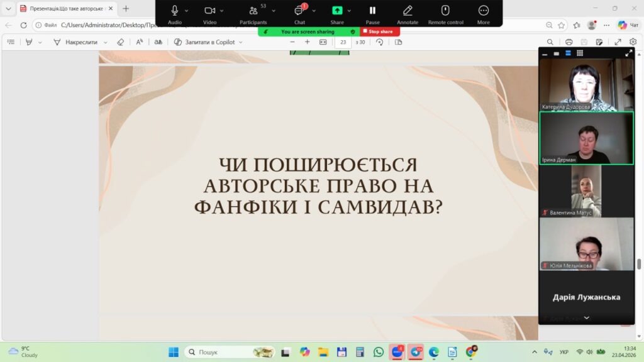Expand the Audio options arrow
Viewport: 644px width, 362px height.
[x=187, y=11]
